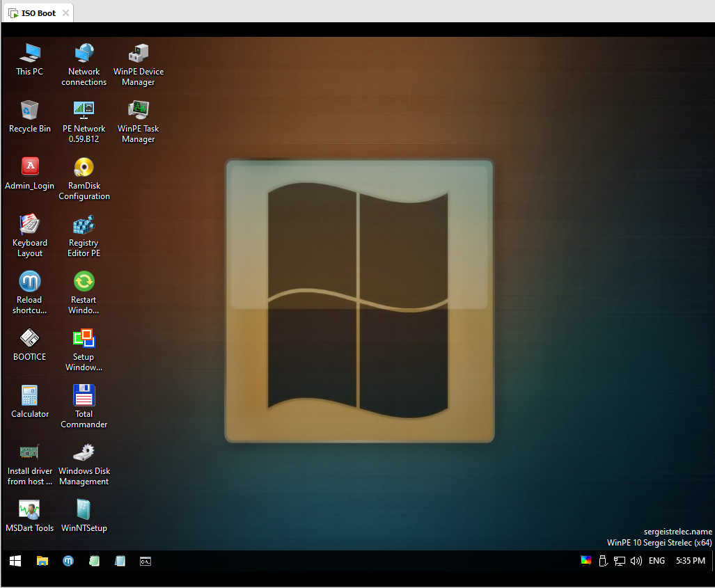Screen dimensions: 715x588
Task: Open Keyboard Layout shortcut
Action: [x=30, y=236]
